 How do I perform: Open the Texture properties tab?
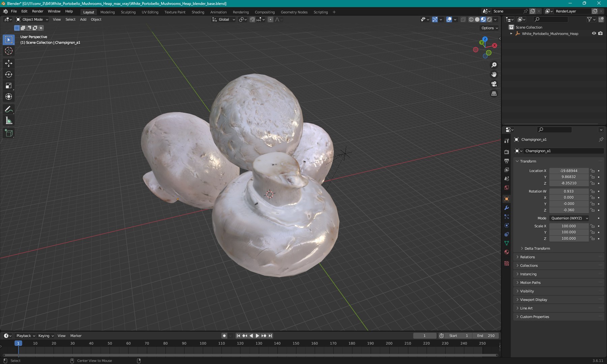click(507, 263)
